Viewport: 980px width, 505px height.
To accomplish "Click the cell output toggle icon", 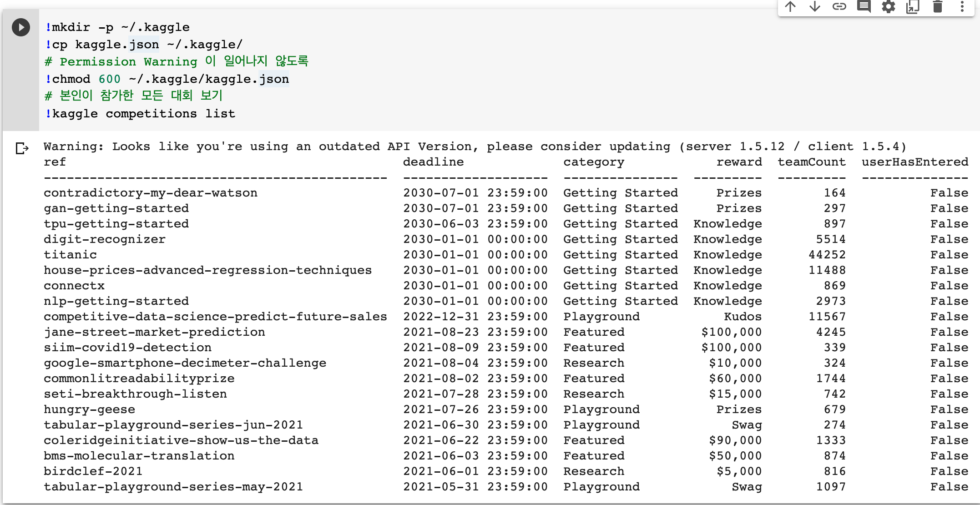I will (22, 148).
